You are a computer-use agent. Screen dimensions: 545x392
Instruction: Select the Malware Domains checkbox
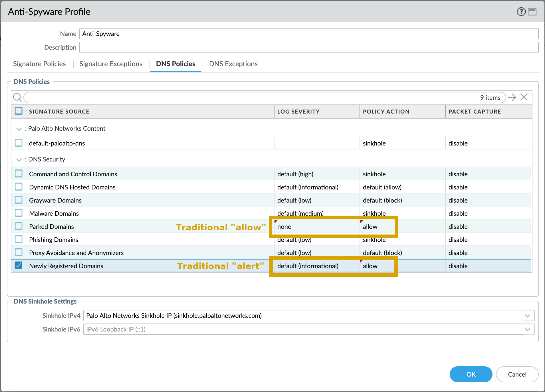(x=19, y=213)
